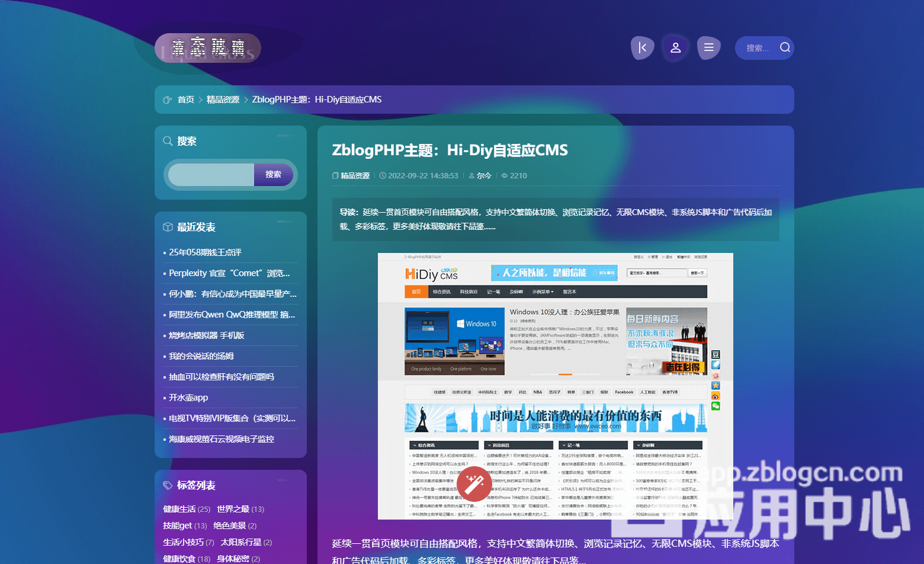Open post 何小鹏：有信心成为中国最早量产...

point(233,294)
